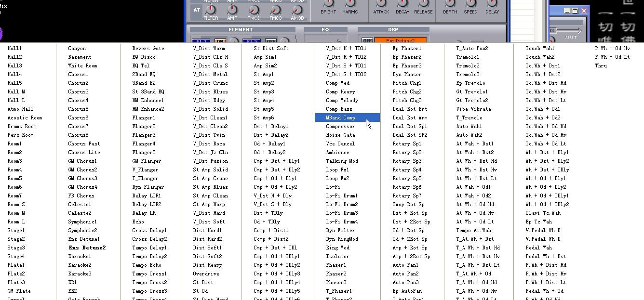Select 2Way Rot Sp
This screenshot has width=644, height=300.
click(x=408, y=204)
